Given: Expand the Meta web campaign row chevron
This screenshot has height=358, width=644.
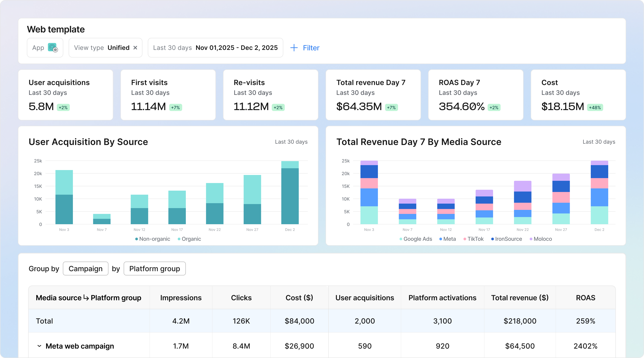Looking at the screenshot, I should click(x=39, y=346).
